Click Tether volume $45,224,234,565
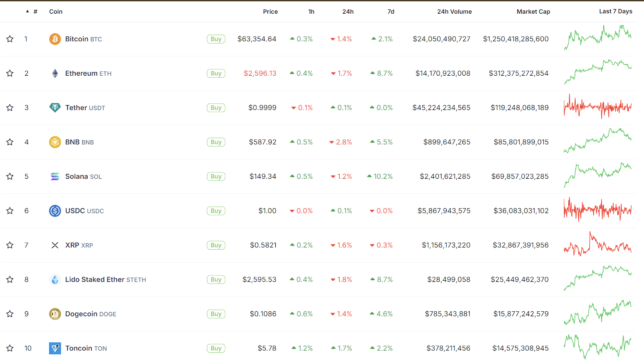The height and width of the screenshot is (364, 644). click(442, 108)
